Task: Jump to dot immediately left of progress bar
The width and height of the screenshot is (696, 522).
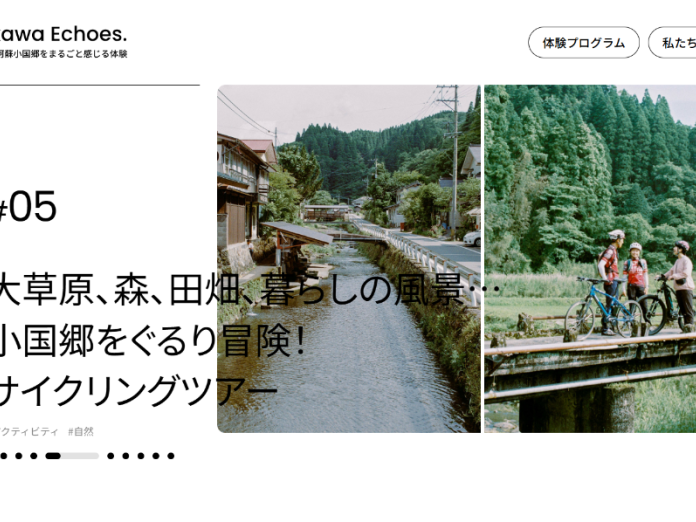Action: [34, 456]
